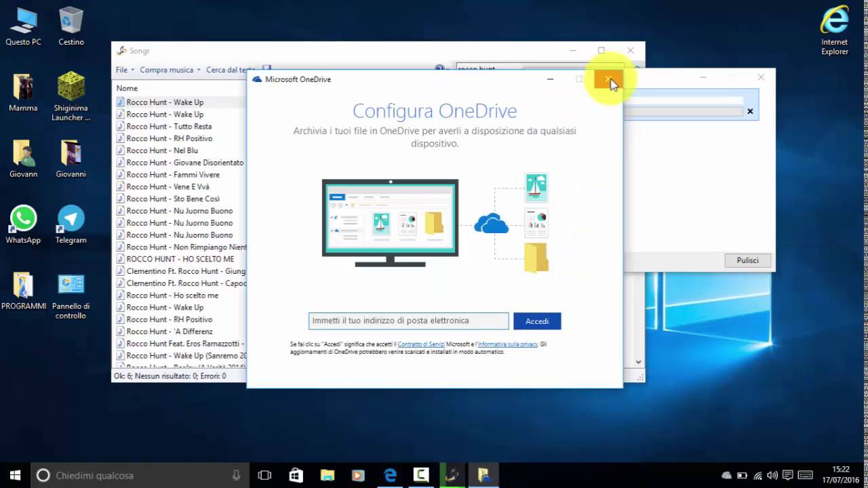Open Compra musica menu in Songr

coord(170,70)
